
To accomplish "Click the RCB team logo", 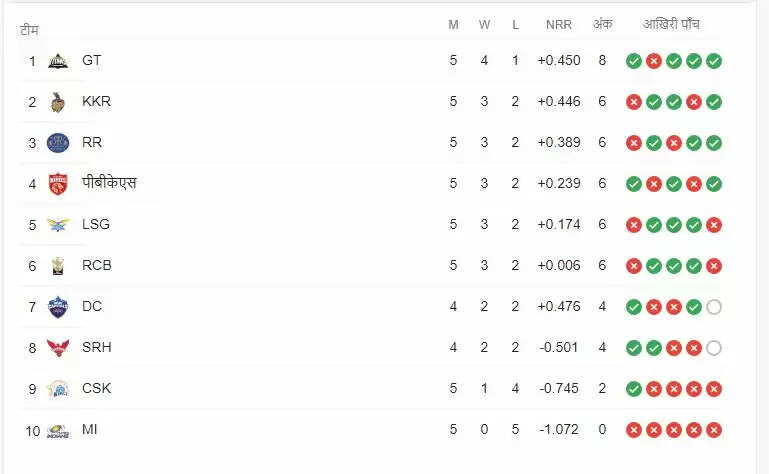I will pos(58,265).
